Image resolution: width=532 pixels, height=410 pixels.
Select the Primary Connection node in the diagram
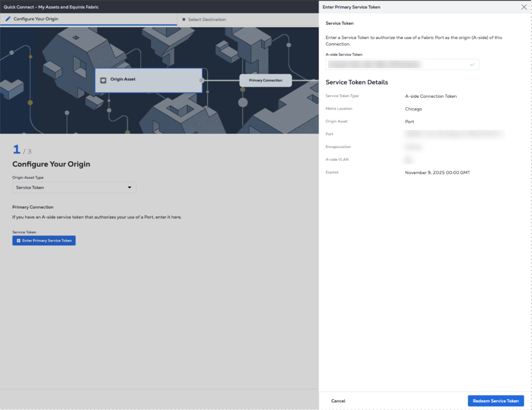[x=266, y=81]
